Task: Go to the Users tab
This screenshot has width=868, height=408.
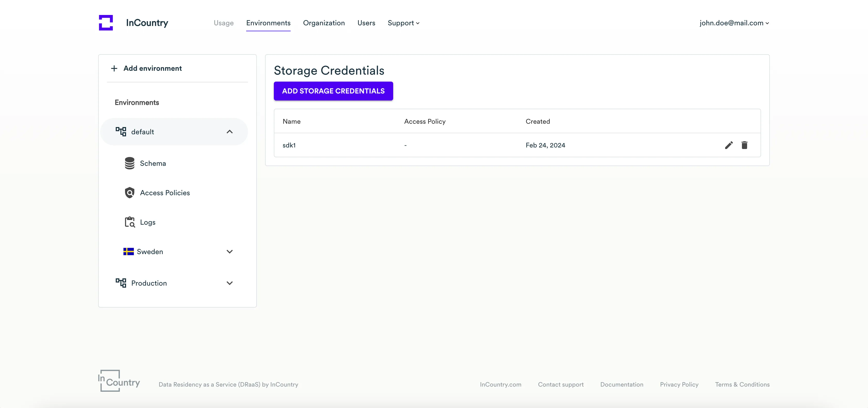Action: click(x=366, y=23)
